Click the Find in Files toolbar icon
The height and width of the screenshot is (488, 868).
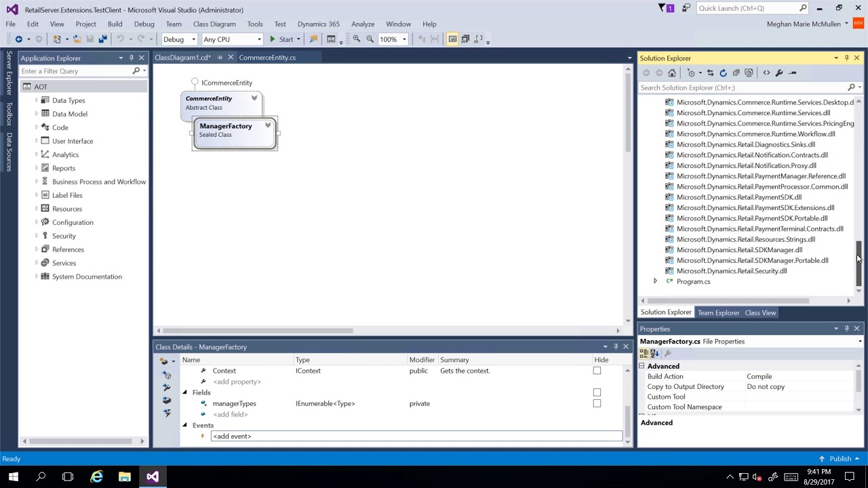[313, 39]
